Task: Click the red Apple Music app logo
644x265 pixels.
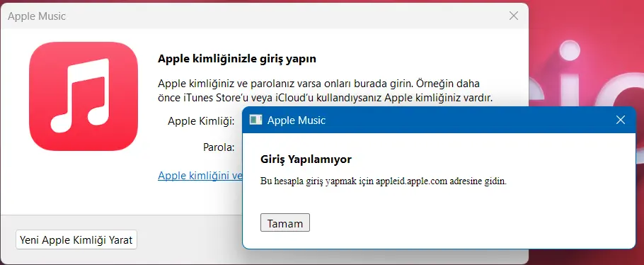Action: (84, 96)
